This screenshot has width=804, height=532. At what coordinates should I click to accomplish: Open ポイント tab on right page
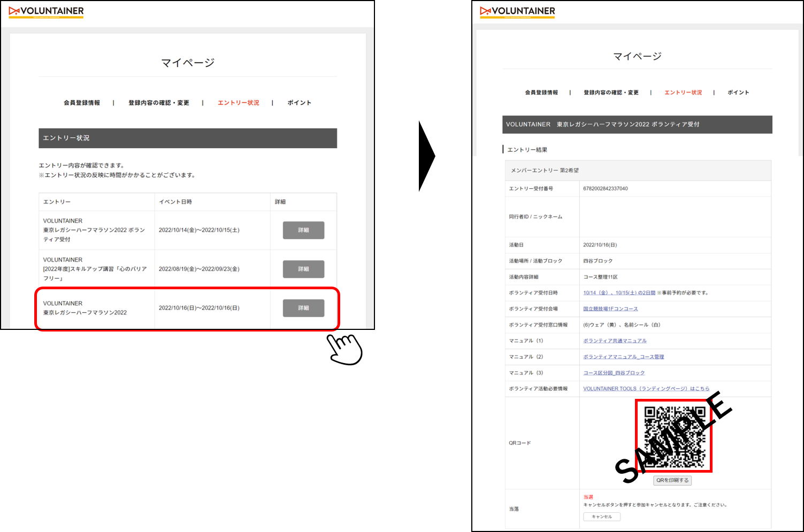point(738,92)
